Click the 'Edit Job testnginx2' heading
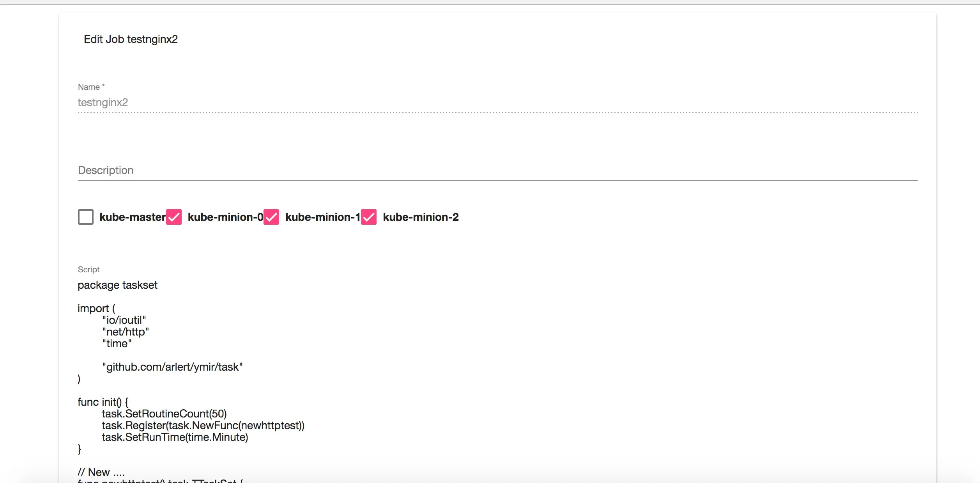This screenshot has width=980, height=483. pos(131,39)
